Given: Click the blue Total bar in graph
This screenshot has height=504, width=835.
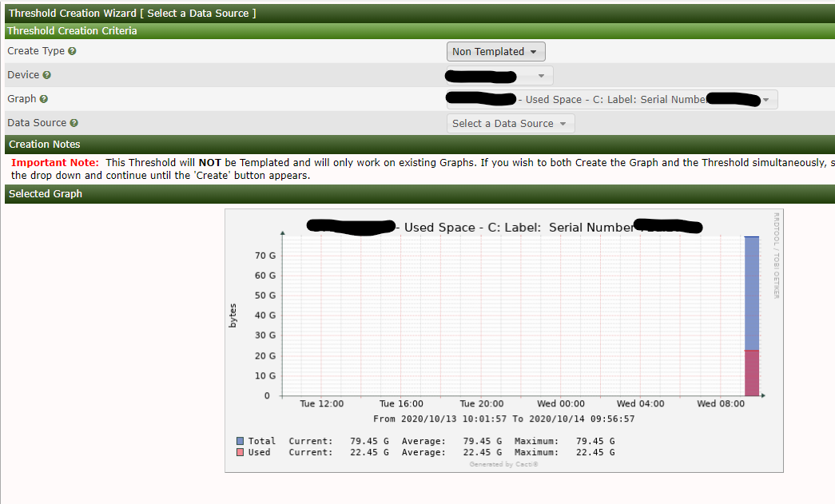Looking at the screenshot, I should 751,293.
